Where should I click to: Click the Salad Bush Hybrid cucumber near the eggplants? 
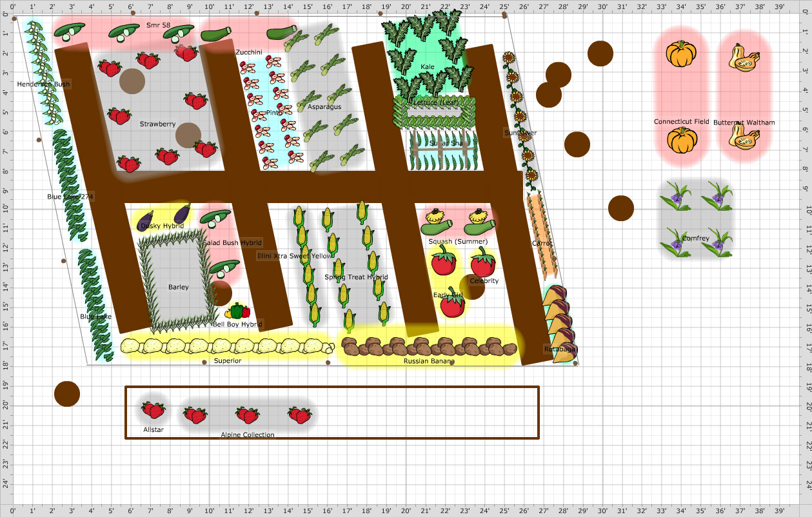215,218
